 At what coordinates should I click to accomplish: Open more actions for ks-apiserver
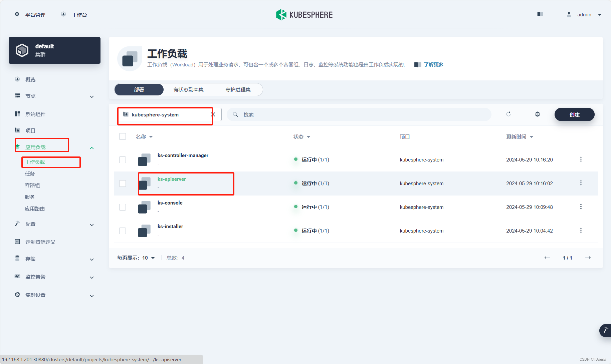[581, 183]
